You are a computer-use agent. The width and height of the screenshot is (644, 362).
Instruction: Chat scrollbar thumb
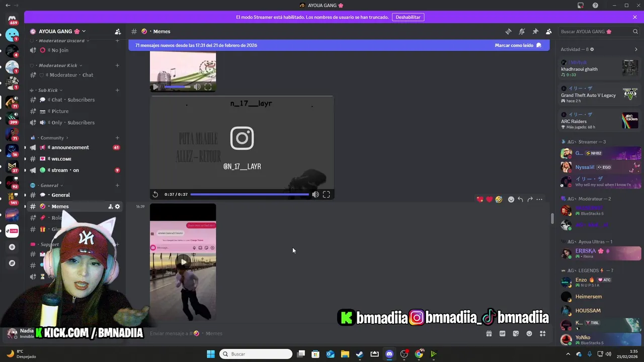pos(552,219)
